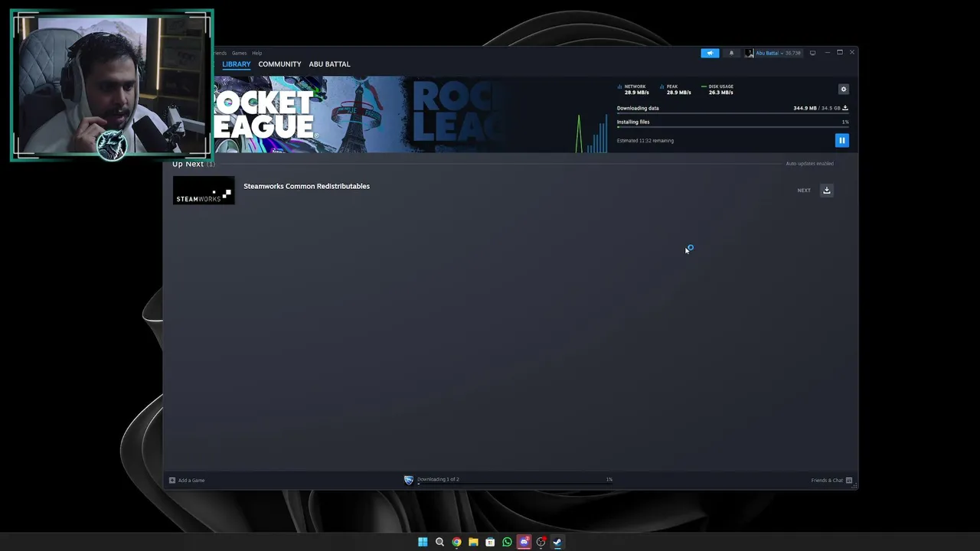
Task: Open Microsoft Store from the taskbar
Action: (x=490, y=542)
